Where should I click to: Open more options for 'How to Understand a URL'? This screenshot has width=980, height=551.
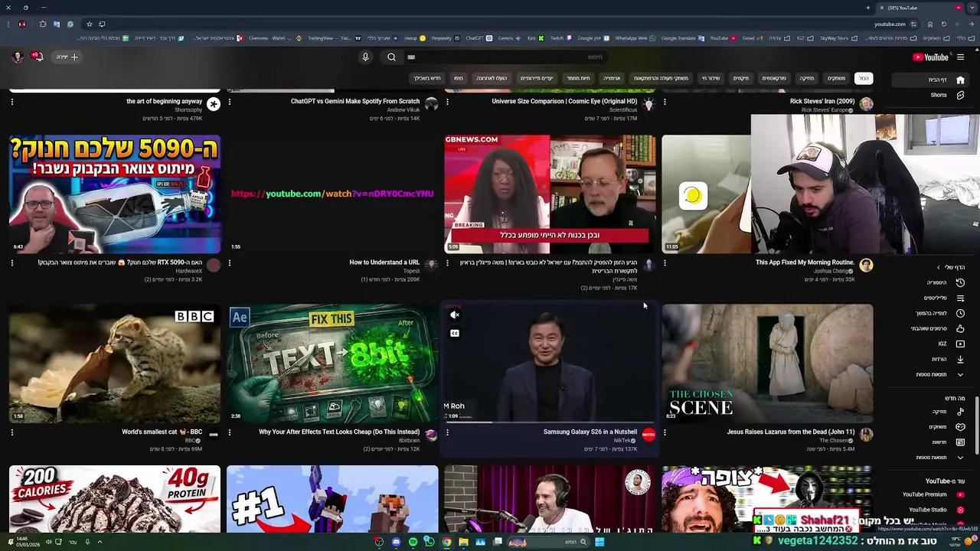point(230,262)
